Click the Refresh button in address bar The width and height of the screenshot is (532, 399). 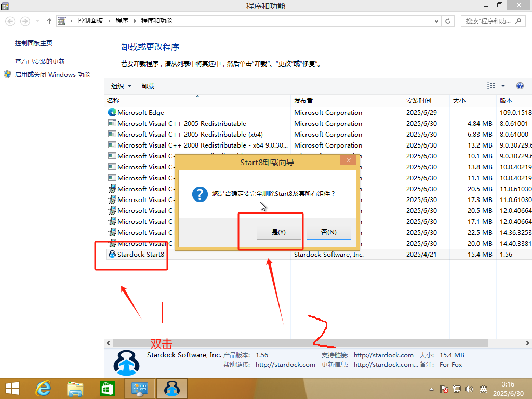448,21
